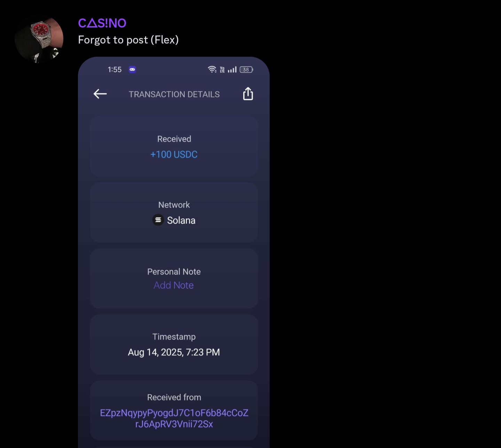Select the Aug 14, 2025 timestamp value

[174, 352]
